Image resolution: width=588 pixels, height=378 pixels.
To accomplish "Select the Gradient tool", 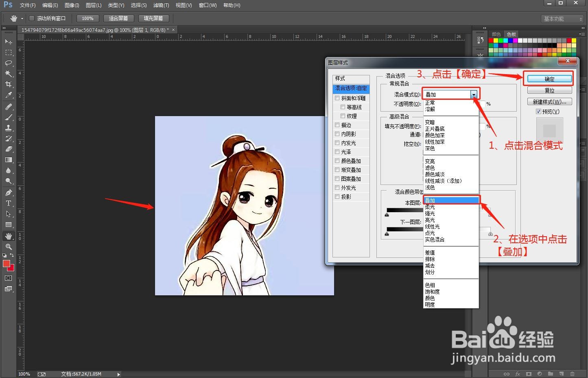I will (8, 160).
